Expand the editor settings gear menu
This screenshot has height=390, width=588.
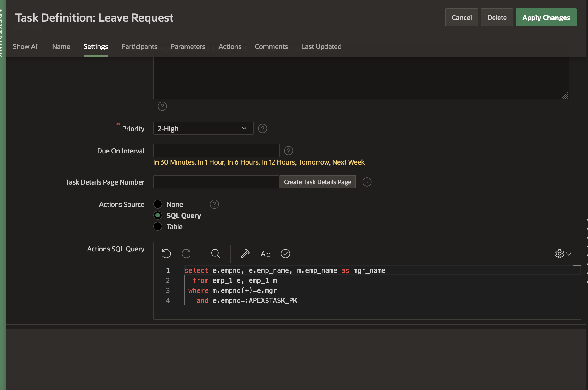(563, 254)
